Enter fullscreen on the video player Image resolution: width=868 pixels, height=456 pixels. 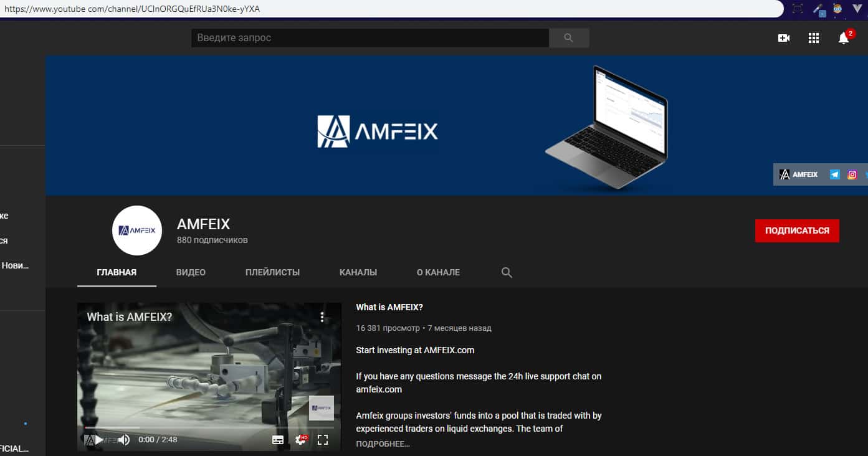(x=322, y=440)
